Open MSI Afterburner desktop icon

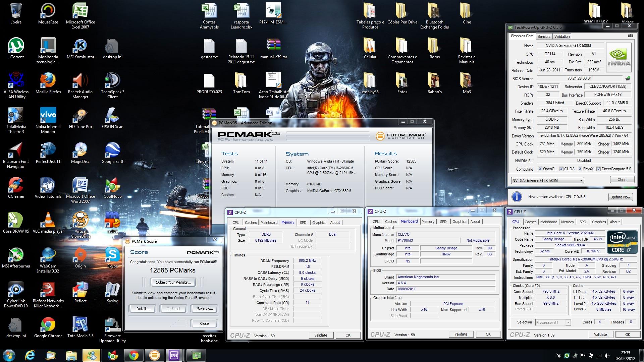pos(16,258)
